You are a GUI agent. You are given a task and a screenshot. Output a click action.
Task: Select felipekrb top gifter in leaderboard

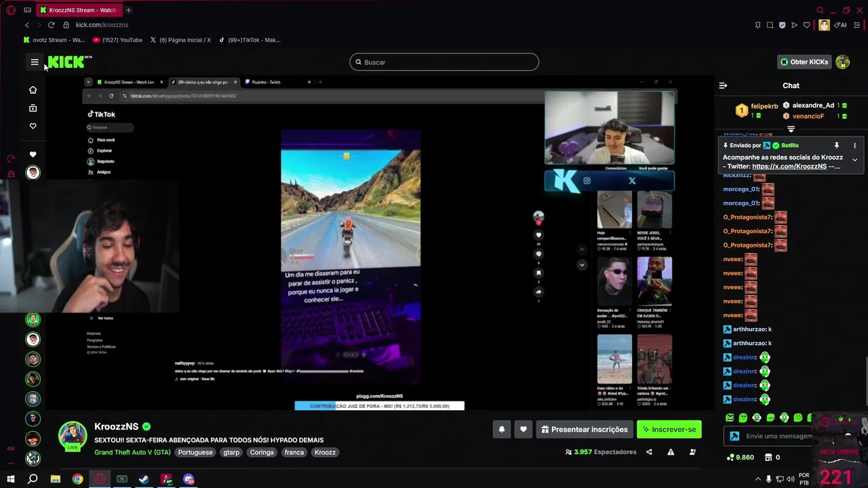(757, 110)
